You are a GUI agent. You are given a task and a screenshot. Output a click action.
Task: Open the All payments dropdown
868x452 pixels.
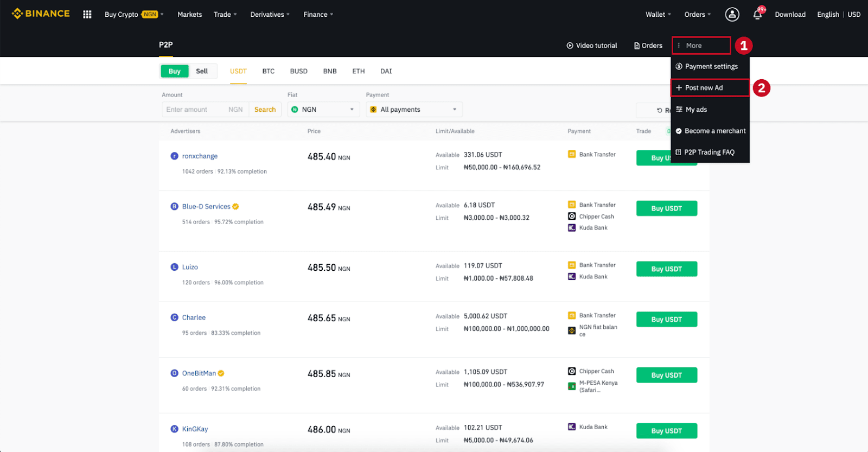click(x=414, y=109)
